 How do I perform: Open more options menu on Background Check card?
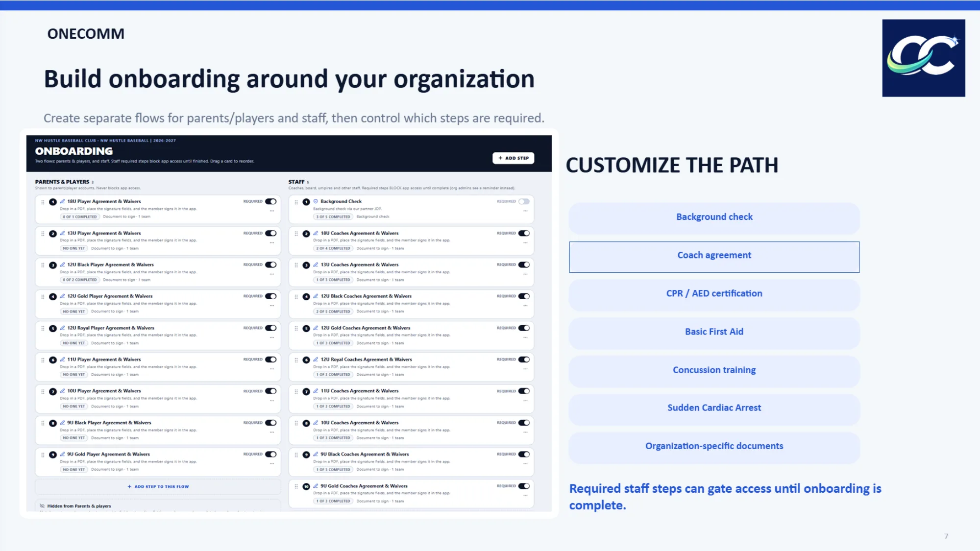click(x=525, y=211)
